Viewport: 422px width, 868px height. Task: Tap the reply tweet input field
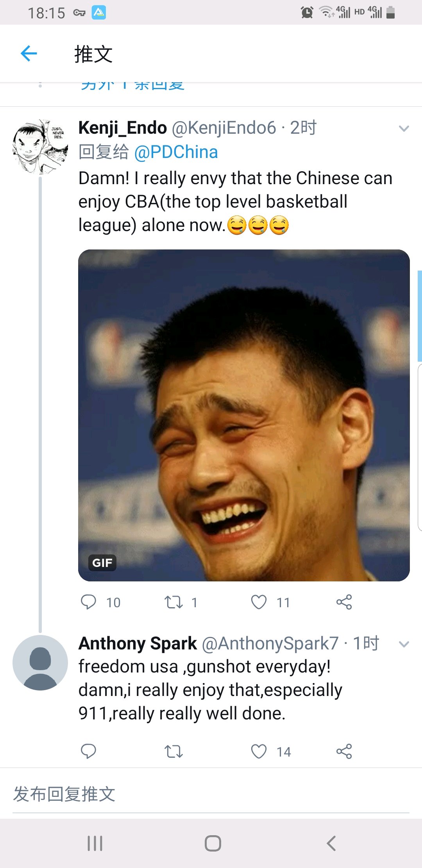click(211, 794)
